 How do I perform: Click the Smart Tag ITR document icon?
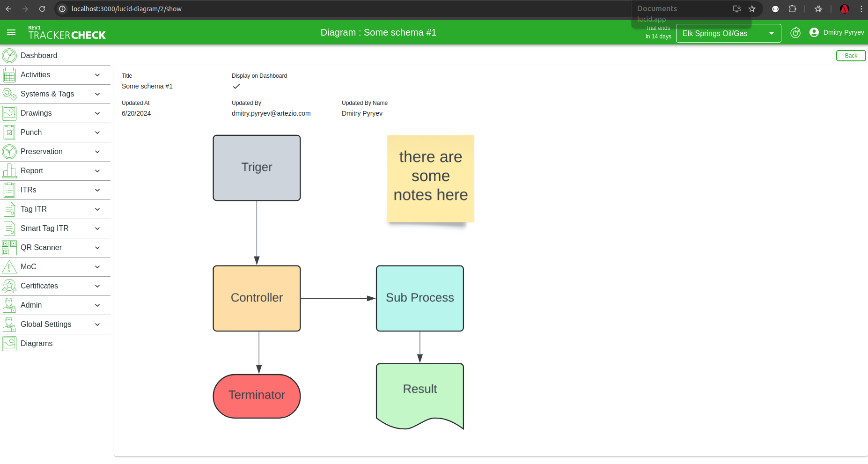click(9, 228)
